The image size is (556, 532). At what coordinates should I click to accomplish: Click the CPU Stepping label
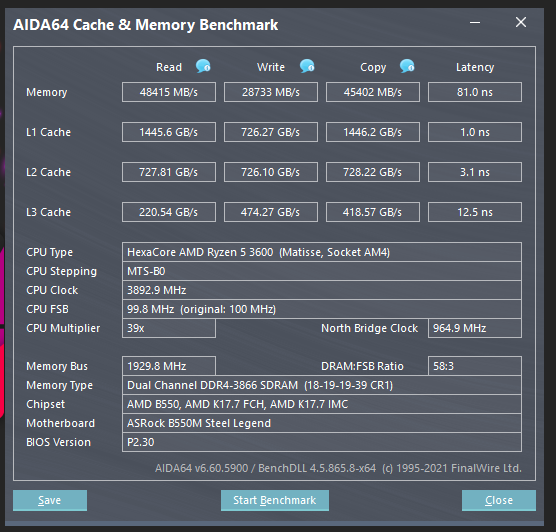pyautogui.click(x=61, y=272)
